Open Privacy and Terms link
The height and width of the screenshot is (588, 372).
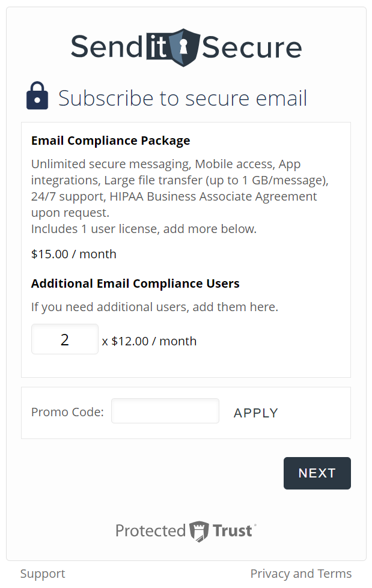(301, 574)
